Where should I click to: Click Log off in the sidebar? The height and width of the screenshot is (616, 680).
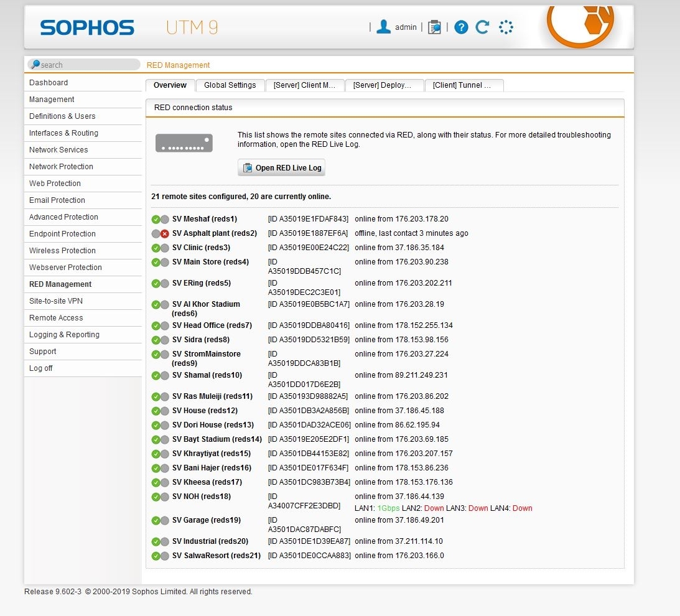41,368
